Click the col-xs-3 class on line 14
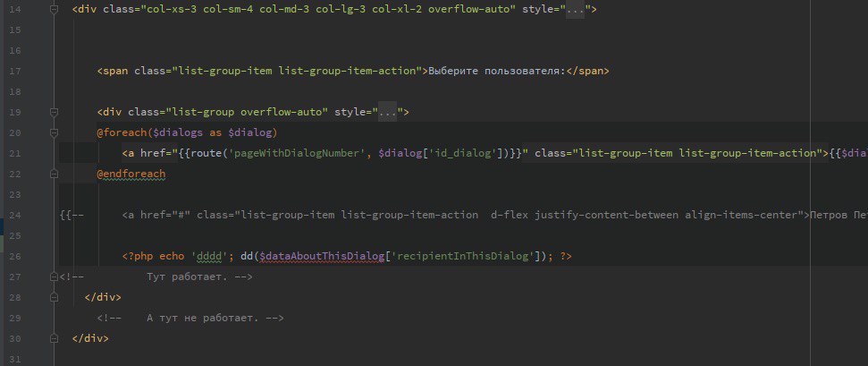The image size is (868, 366). click(x=172, y=10)
